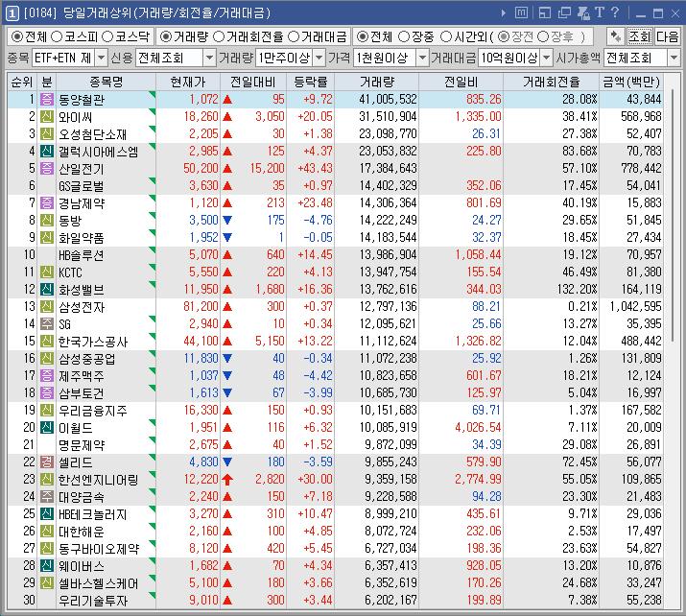Screen dimensions: 686x616
Task: Open the 거래량 1만주이상 dropdown
Action: tap(319, 58)
